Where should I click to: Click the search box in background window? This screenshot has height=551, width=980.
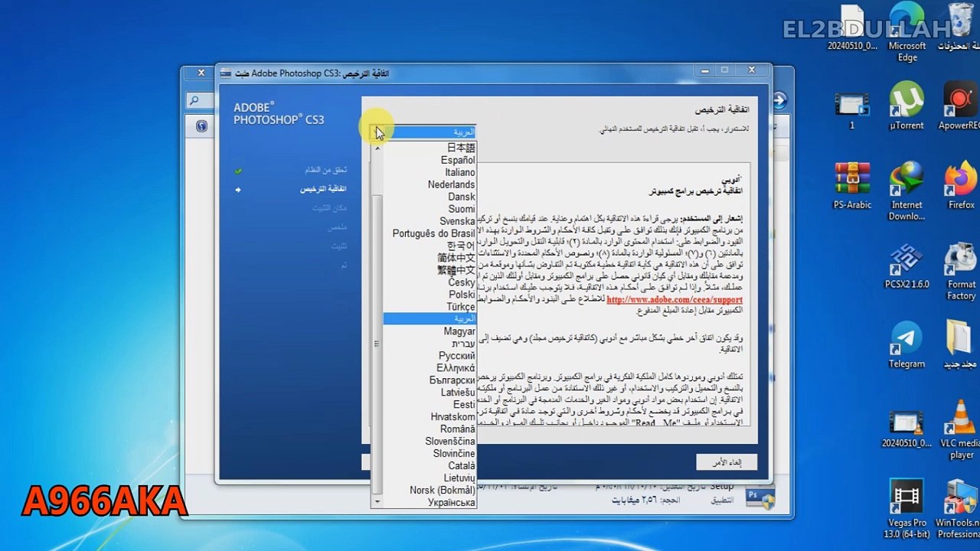(x=201, y=101)
